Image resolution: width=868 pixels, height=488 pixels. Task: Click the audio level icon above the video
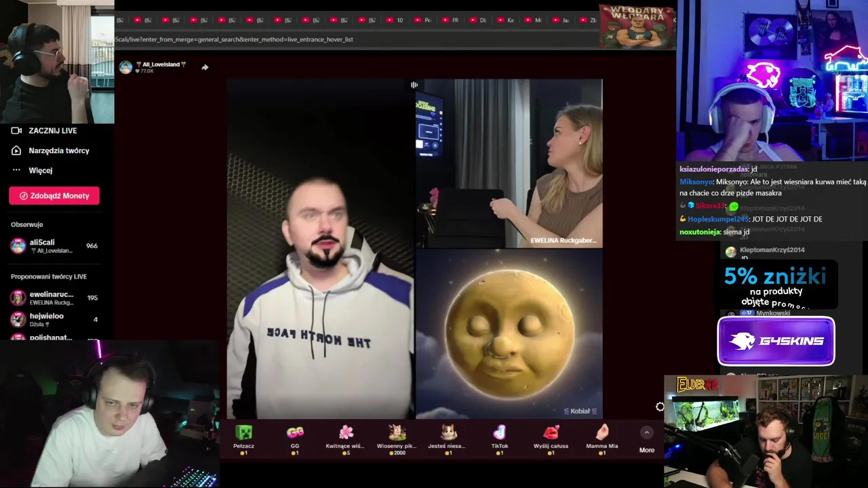tap(414, 85)
